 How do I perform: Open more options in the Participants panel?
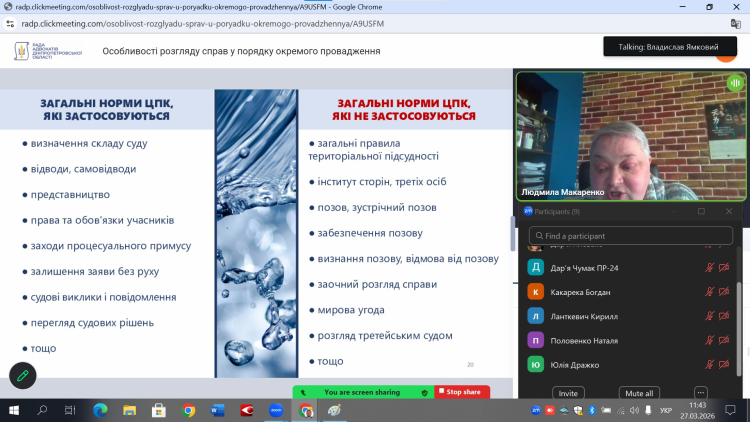(x=700, y=393)
